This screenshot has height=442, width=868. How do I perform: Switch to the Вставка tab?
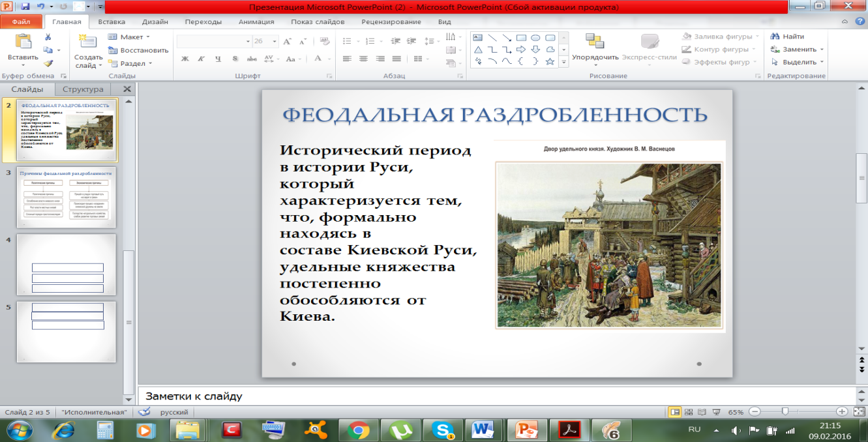click(x=111, y=22)
